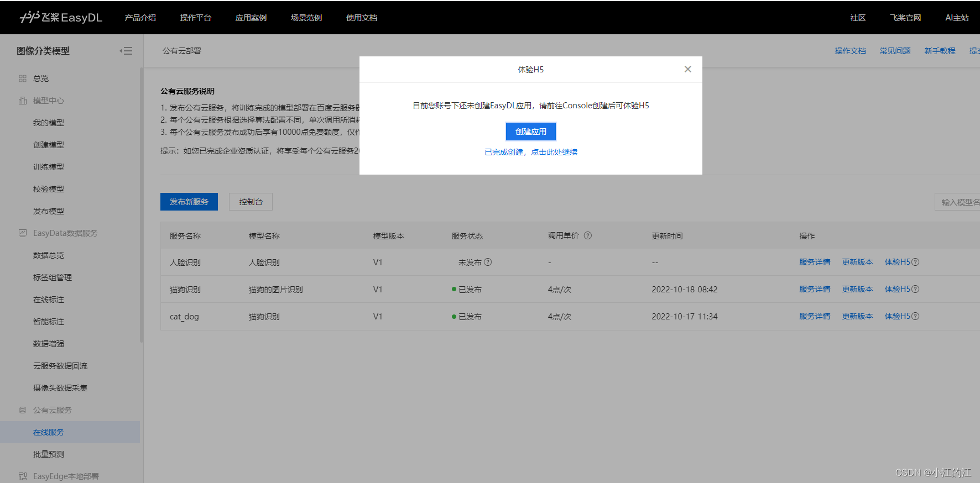Close the 体验H5 dialog with the X
Viewport: 980px width, 483px height.
(688, 69)
